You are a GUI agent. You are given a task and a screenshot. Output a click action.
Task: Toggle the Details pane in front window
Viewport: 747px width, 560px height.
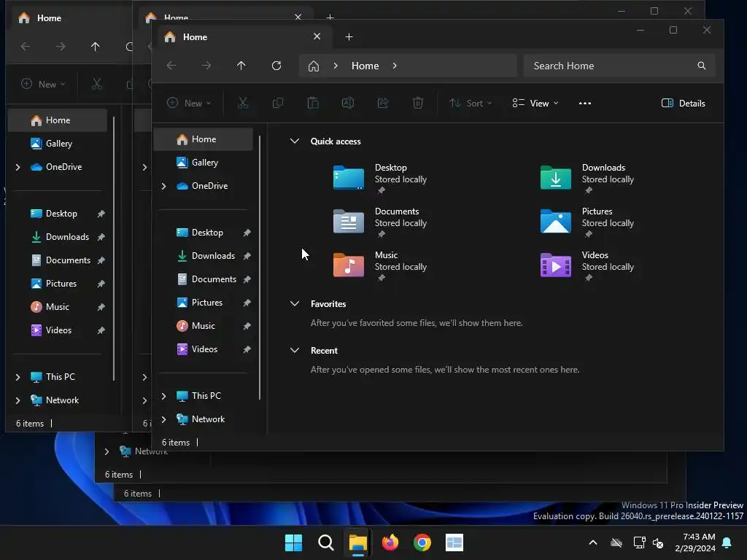683,104
